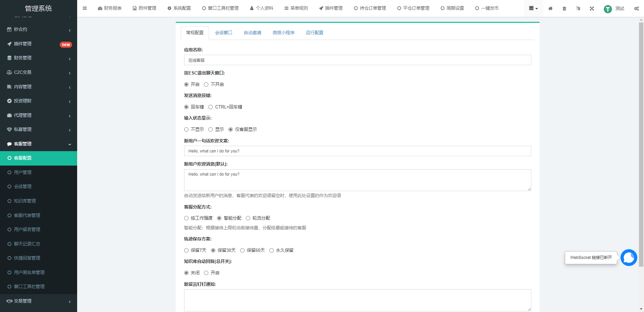Click the green T user avatar
The image size is (644, 312).
click(608, 9)
